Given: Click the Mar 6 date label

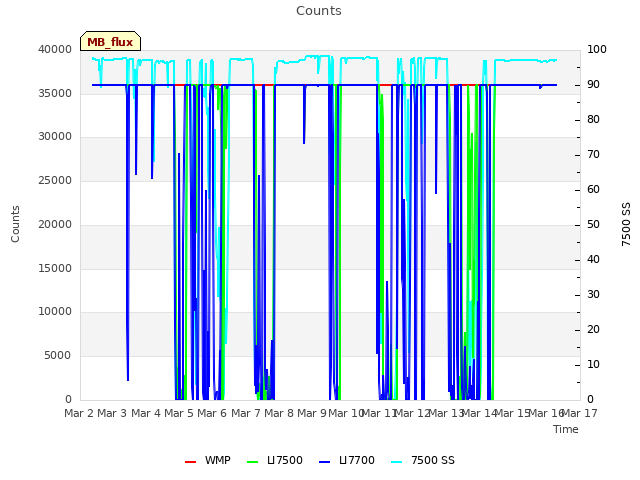Looking at the screenshot, I should coord(212,413).
